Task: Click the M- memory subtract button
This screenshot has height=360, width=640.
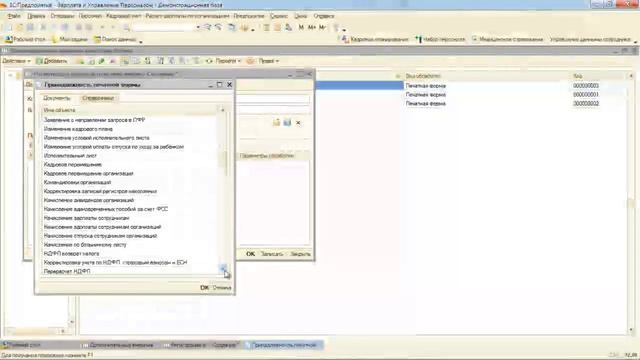Action: coord(322,27)
